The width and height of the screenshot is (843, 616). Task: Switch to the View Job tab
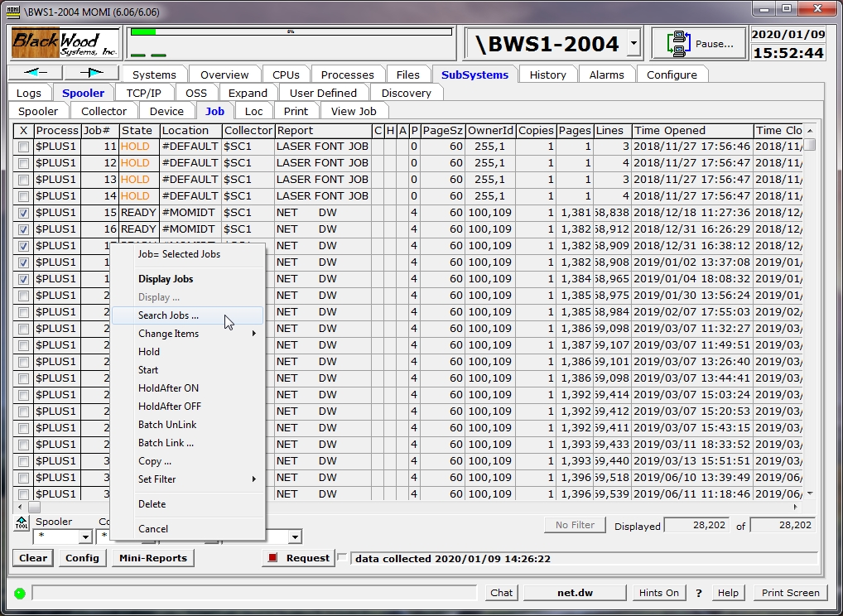(354, 111)
